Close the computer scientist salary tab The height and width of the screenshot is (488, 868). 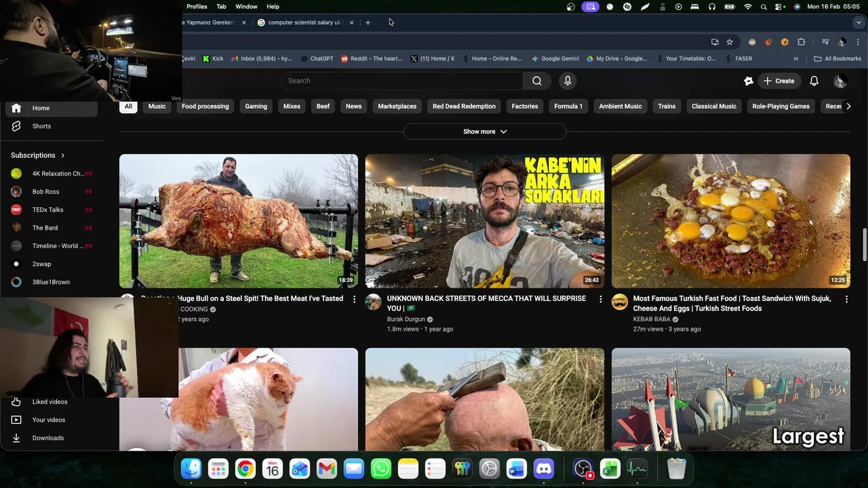351,22
